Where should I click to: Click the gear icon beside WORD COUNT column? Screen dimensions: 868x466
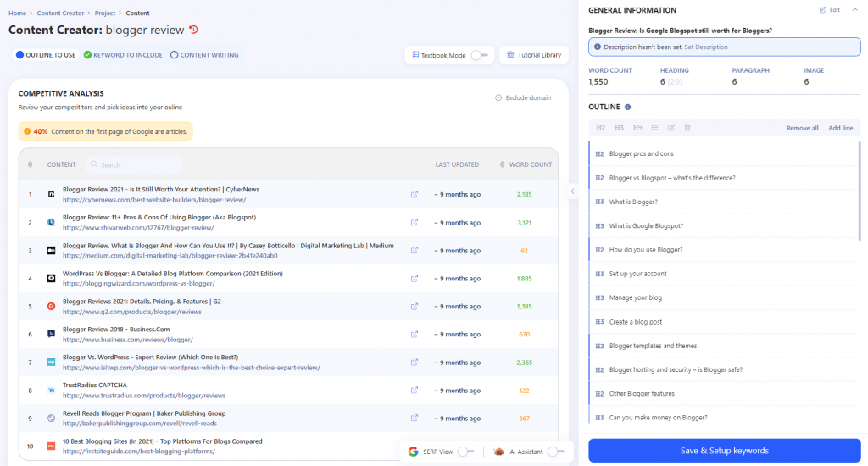[x=502, y=164]
